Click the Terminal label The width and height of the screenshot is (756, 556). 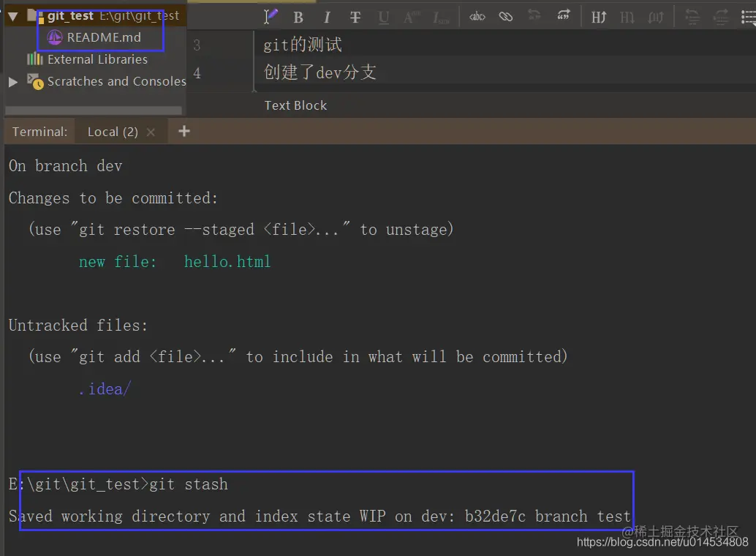click(x=40, y=132)
